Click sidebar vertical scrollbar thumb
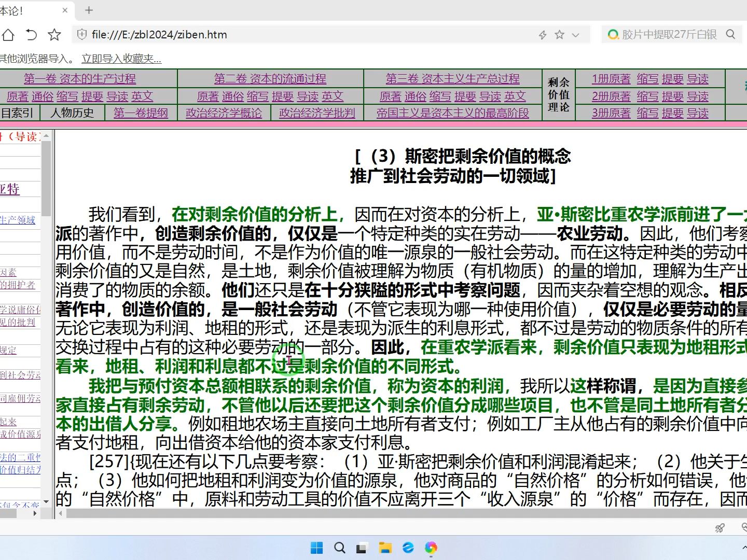 (x=46, y=178)
